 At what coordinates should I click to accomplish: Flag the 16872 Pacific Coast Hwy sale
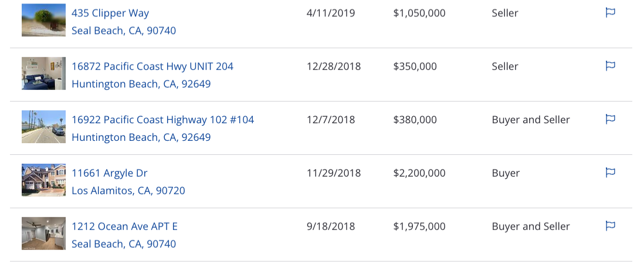click(611, 66)
